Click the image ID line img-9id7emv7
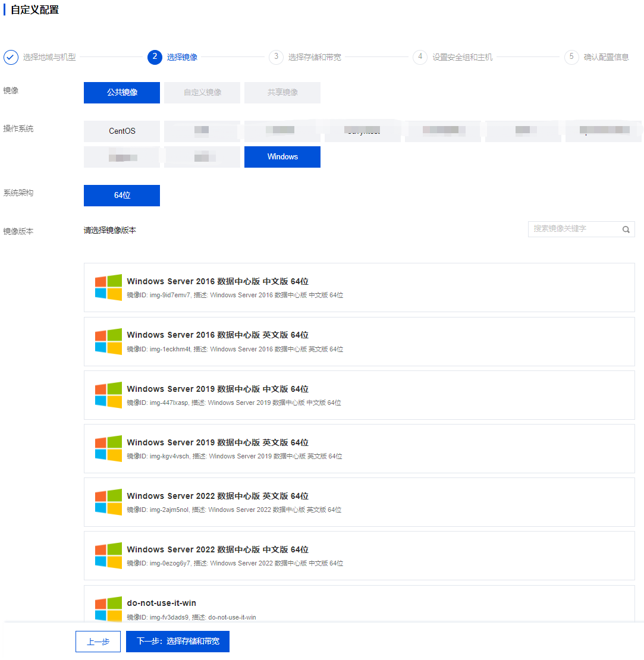The width and height of the screenshot is (644, 660). (235, 295)
